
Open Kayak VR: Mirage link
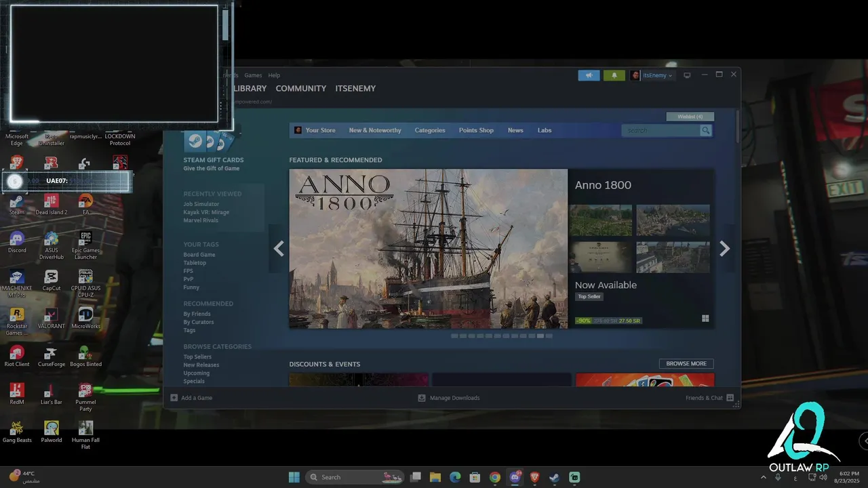point(206,212)
